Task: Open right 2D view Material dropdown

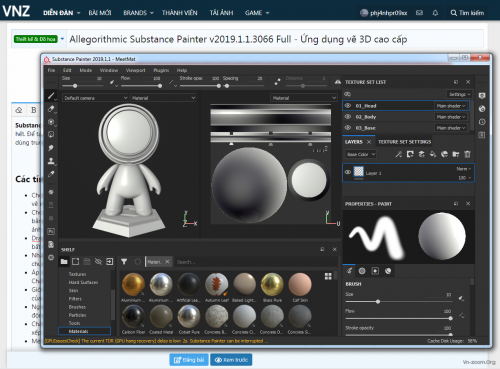Action: coord(304,98)
